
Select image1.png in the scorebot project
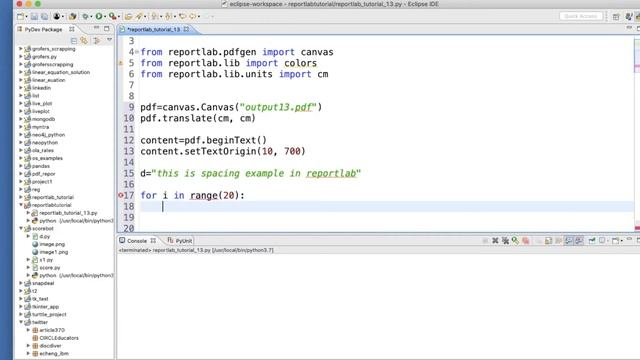tap(53, 252)
